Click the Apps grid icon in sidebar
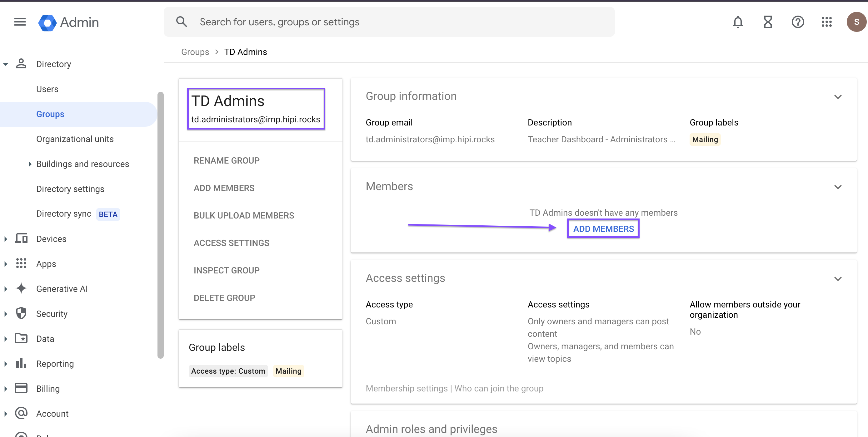The width and height of the screenshot is (868, 437). click(21, 264)
